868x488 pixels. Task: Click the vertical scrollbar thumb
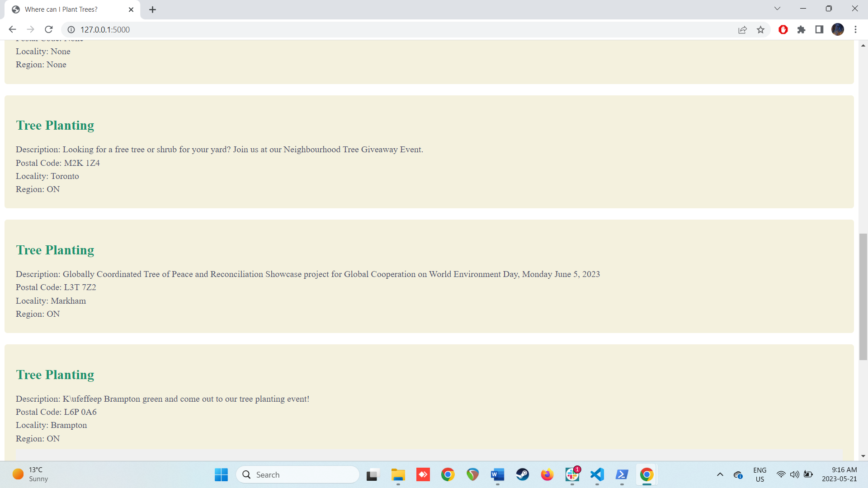pos(863,296)
